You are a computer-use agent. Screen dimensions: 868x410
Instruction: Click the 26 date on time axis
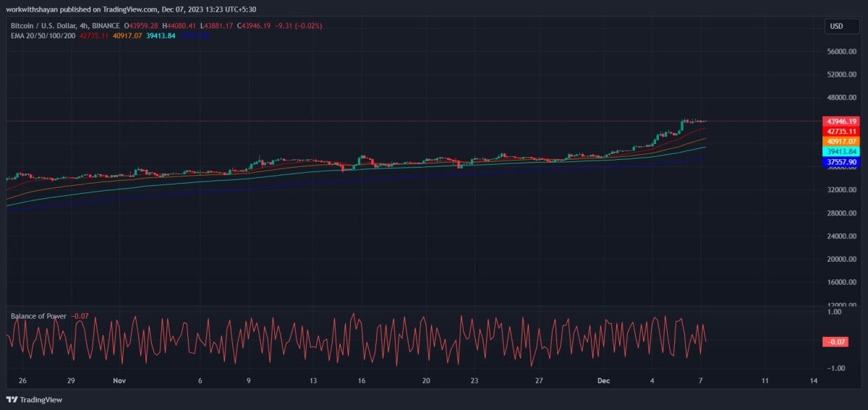22,380
